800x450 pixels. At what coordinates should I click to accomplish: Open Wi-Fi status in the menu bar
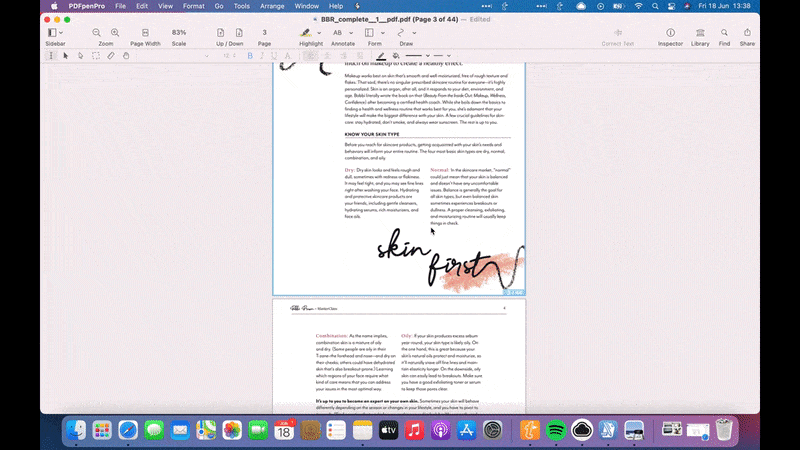(638, 6)
